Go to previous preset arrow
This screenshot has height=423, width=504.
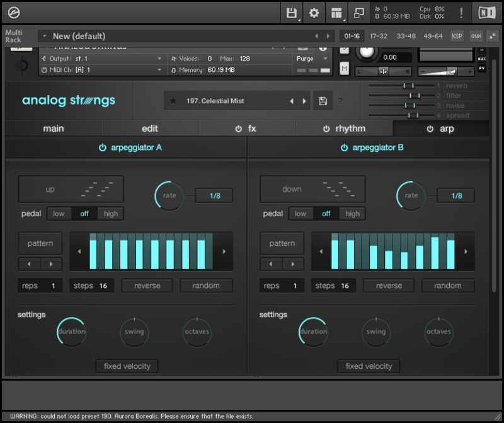pyautogui.click(x=292, y=101)
